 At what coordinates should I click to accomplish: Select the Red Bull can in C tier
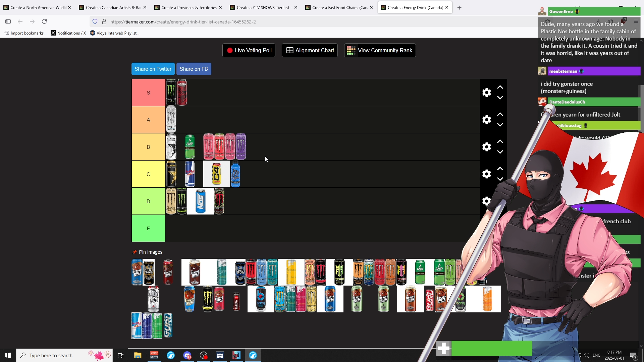190,174
